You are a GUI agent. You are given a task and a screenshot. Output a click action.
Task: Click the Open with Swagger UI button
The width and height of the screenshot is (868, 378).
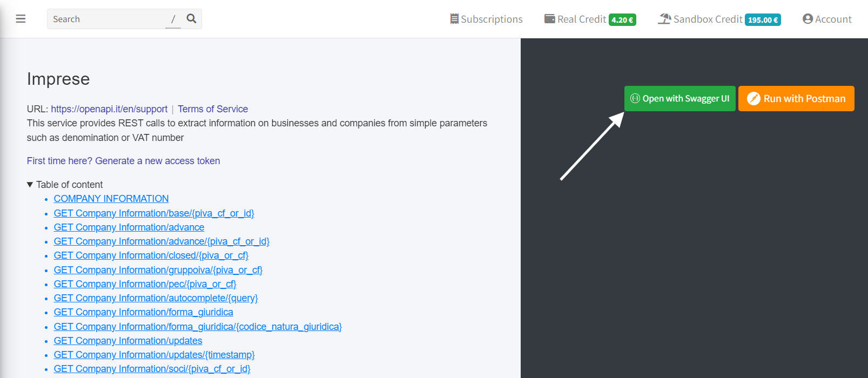[680, 98]
